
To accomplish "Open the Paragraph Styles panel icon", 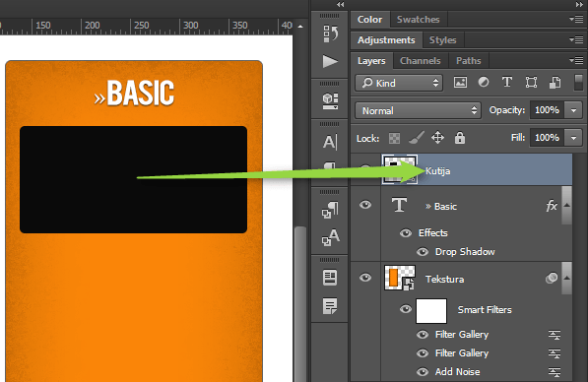I will coord(330,210).
